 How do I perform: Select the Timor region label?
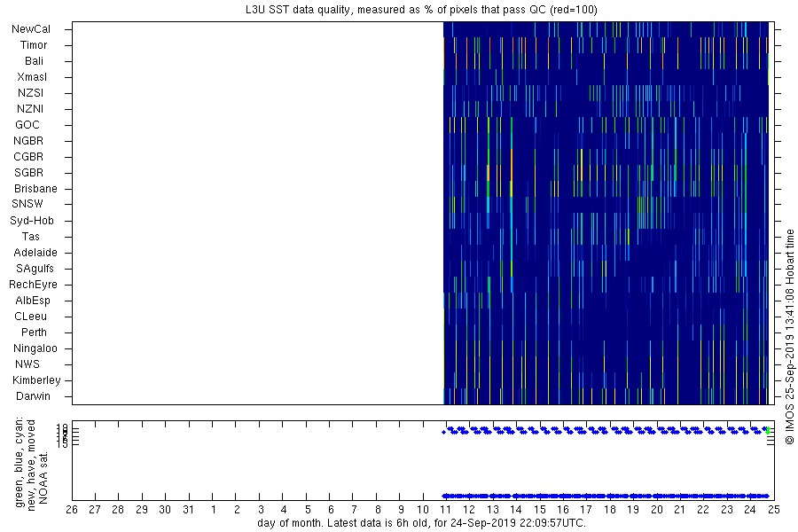click(x=34, y=45)
